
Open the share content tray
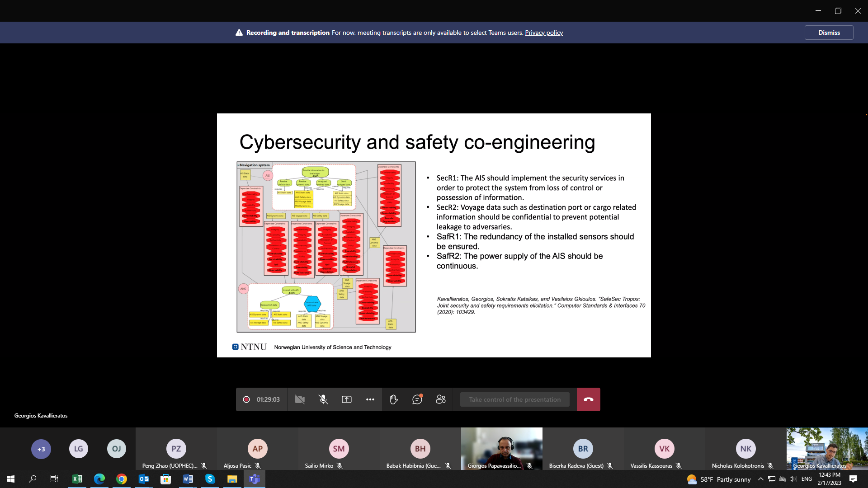pos(347,399)
